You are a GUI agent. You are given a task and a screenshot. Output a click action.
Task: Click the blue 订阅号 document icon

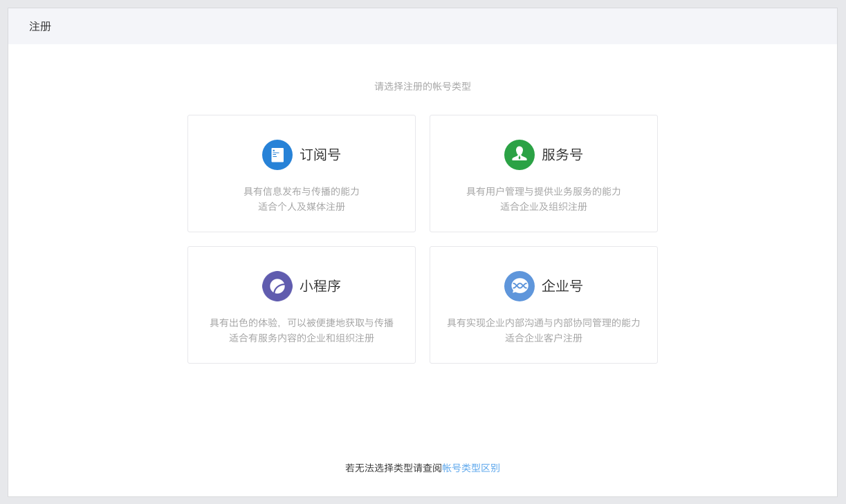click(277, 154)
